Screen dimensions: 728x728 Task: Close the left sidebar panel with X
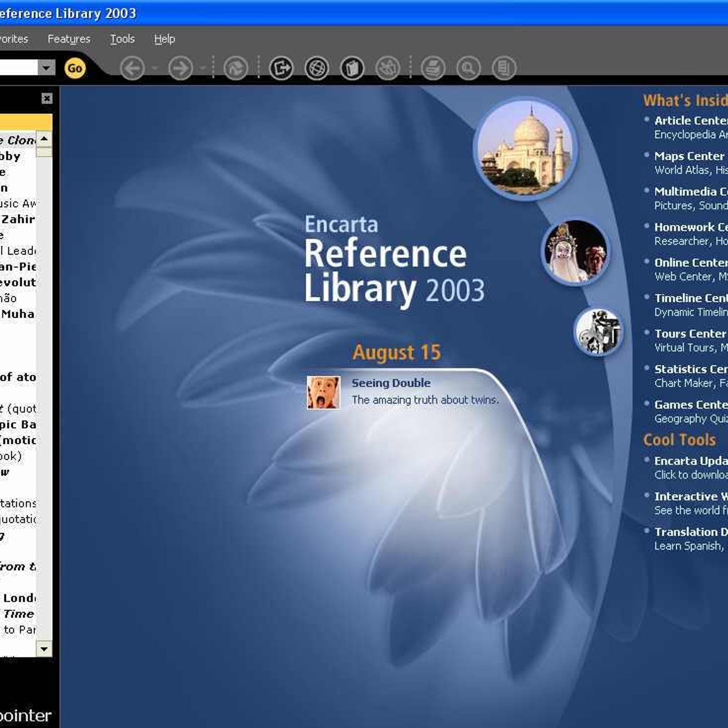tap(47, 98)
